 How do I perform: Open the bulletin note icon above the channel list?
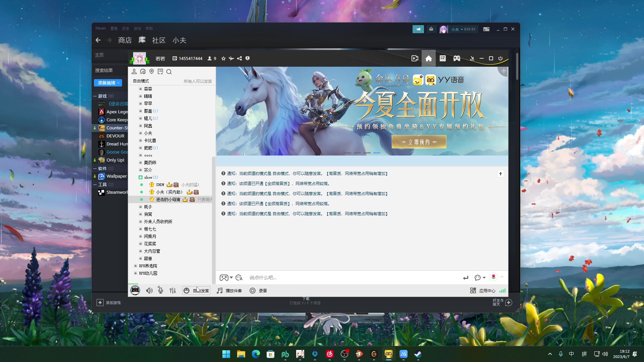coord(160,71)
